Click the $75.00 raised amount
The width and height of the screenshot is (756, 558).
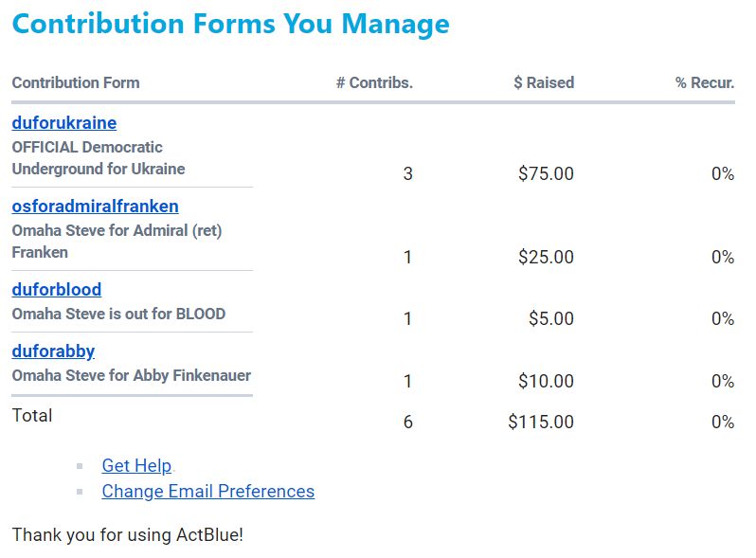pos(546,174)
